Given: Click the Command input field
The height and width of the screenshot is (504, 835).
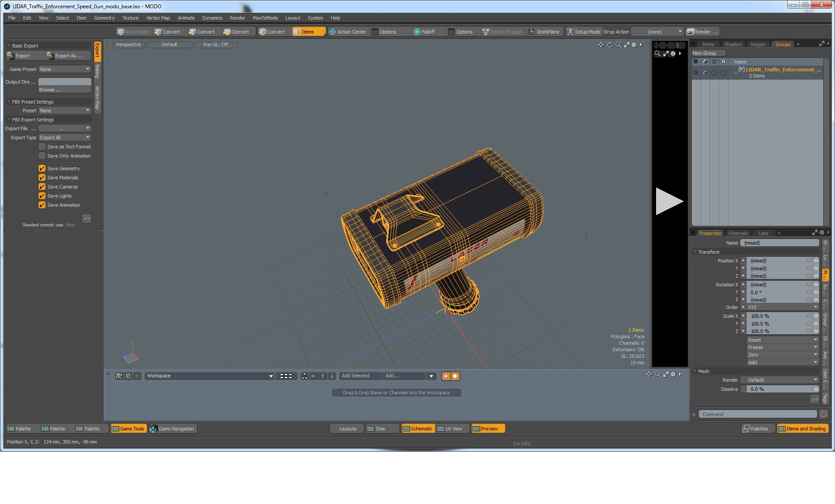Looking at the screenshot, I should click(758, 414).
